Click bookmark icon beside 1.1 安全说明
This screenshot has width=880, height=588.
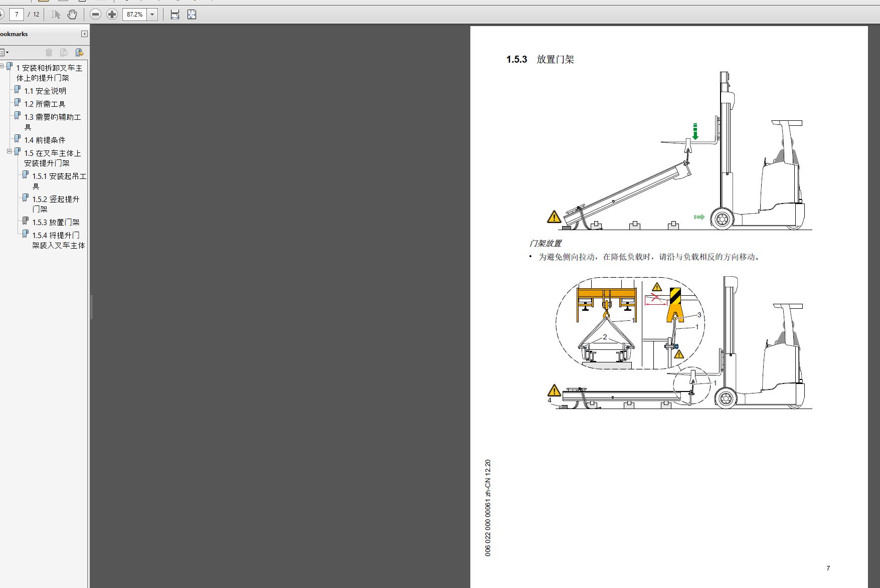(18, 90)
